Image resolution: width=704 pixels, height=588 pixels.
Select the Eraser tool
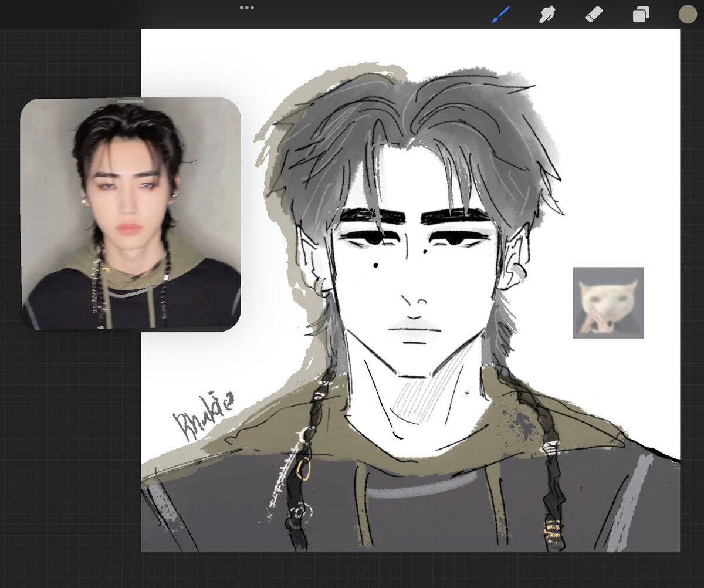[x=594, y=14]
